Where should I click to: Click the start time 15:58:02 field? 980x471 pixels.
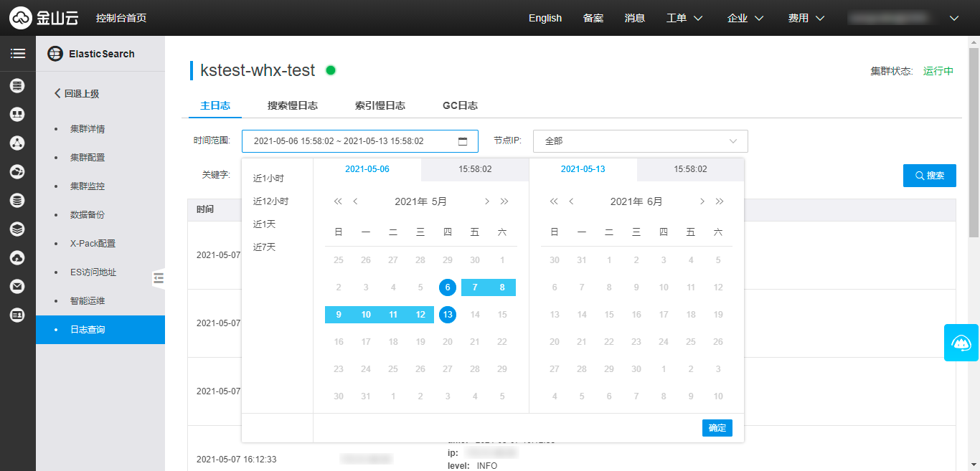coord(475,169)
